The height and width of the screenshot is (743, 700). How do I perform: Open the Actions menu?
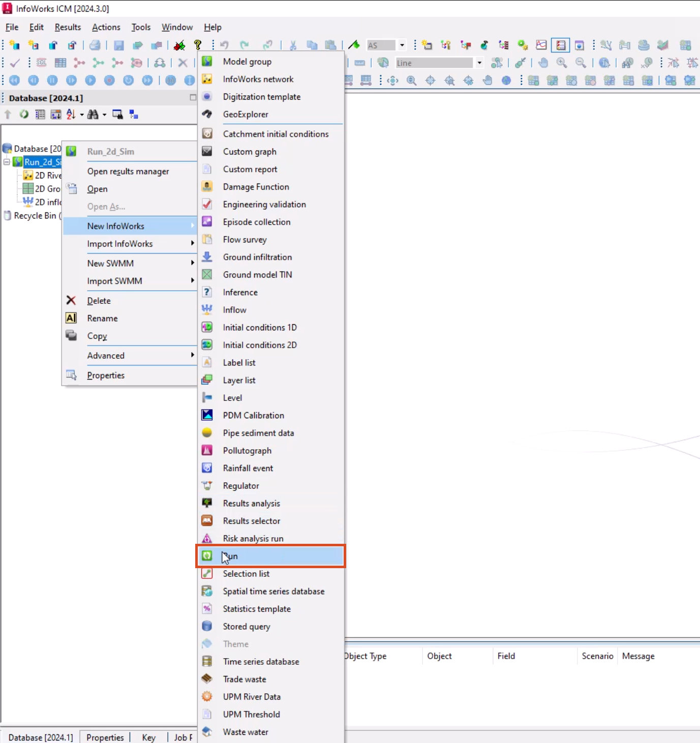point(106,27)
